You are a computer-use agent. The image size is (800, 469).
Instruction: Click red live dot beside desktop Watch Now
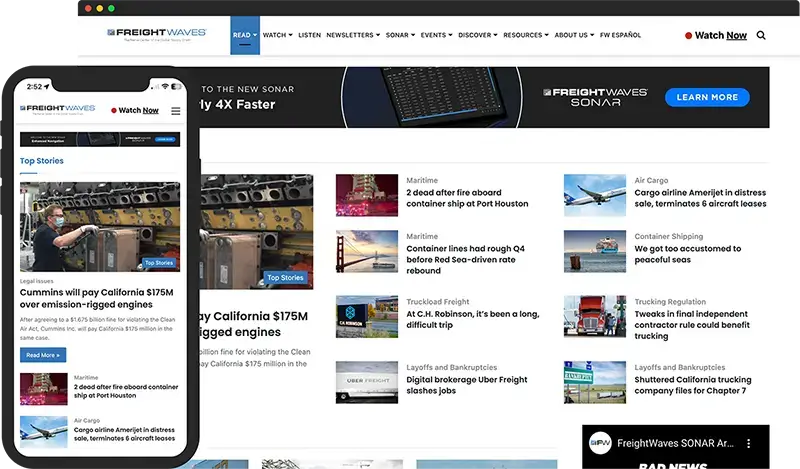(688, 36)
